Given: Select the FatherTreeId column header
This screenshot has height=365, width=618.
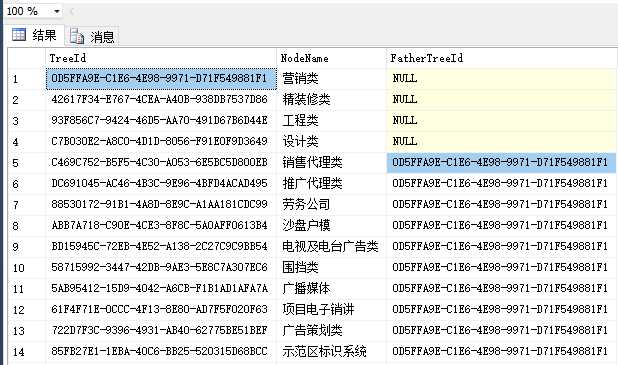Looking at the screenshot, I should click(x=502, y=58).
